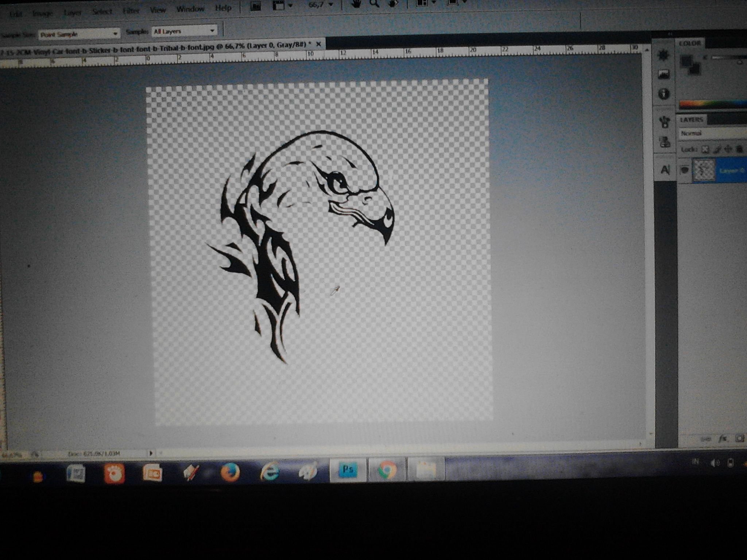Image resolution: width=747 pixels, height=560 pixels.
Task: Click the link layers icon
Action: pos(705,439)
